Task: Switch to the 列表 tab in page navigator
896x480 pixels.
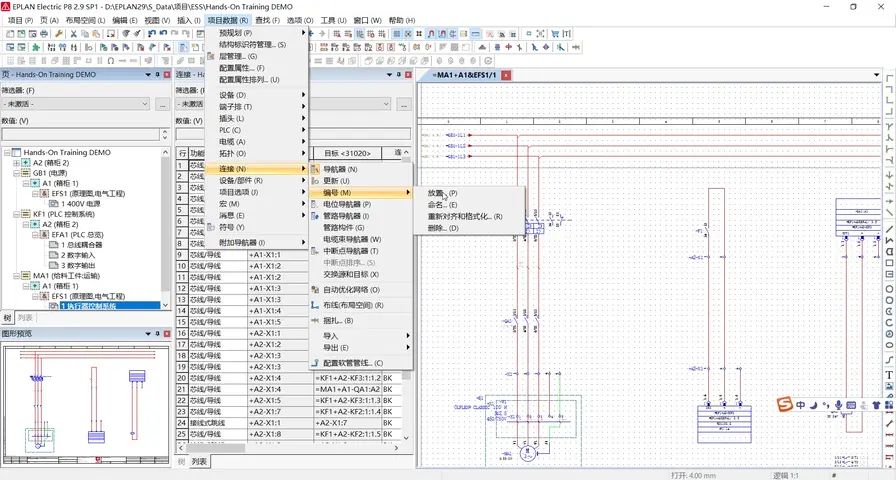Action: pyautogui.click(x=25, y=318)
